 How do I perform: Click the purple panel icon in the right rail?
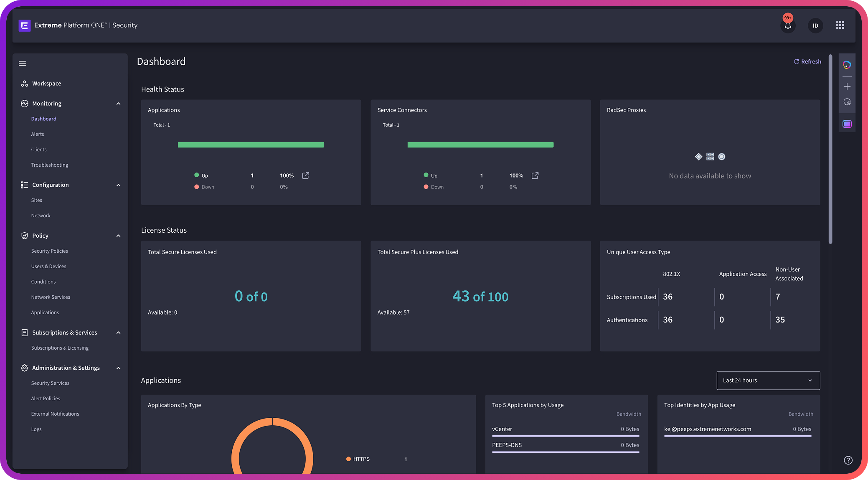click(847, 124)
